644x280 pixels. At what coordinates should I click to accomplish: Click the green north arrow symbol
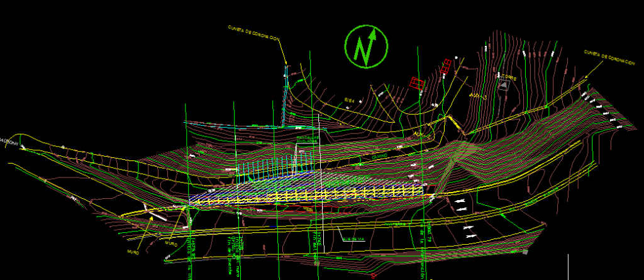[x=366, y=47]
